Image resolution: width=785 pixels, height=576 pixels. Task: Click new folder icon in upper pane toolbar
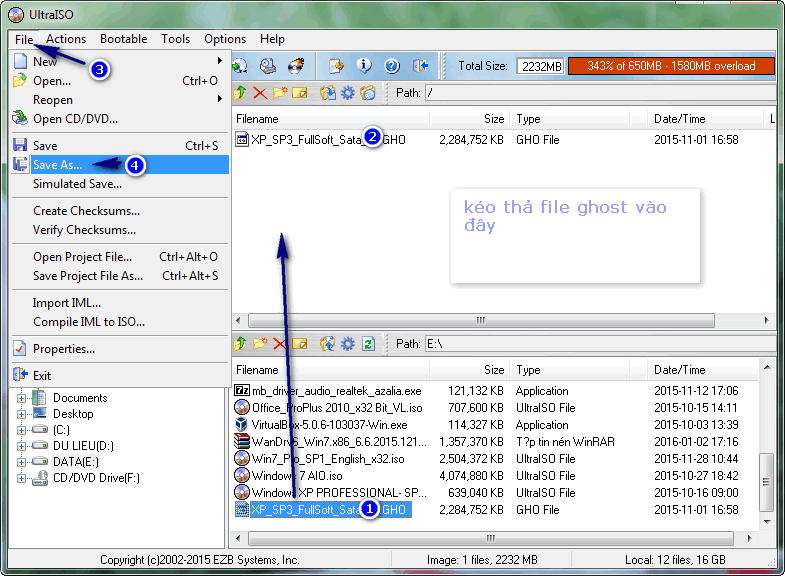point(280,93)
